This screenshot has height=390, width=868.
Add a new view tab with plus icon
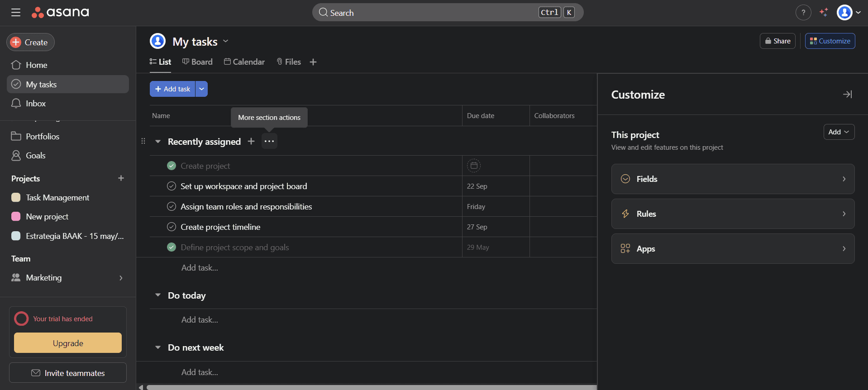point(313,62)
